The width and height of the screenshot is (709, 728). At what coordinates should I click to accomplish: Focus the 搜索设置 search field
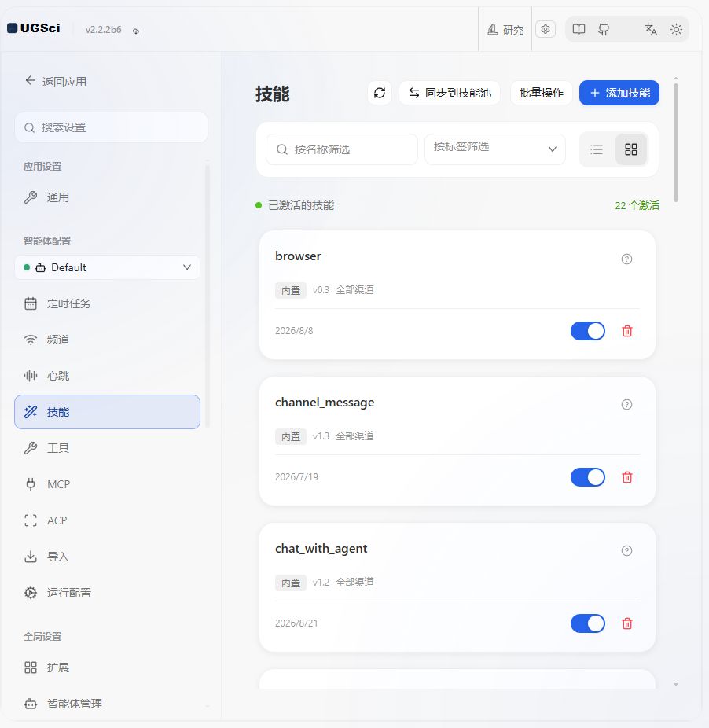tap(111, 127)
